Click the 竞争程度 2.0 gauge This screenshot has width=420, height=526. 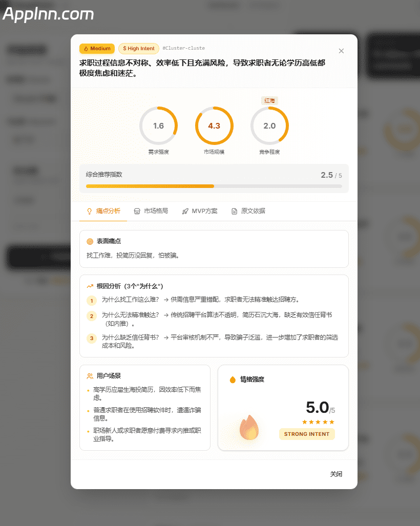(x=269, y=126)
